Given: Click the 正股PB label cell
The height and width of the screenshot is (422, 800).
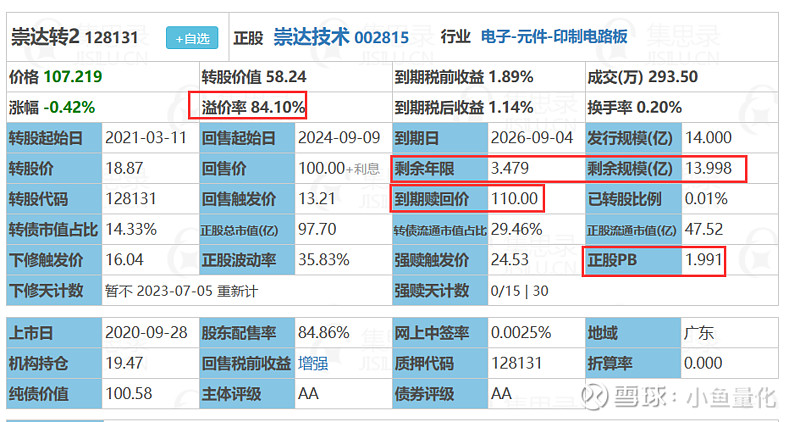Looking at the screenshot, I should click(x=633, y=260).
